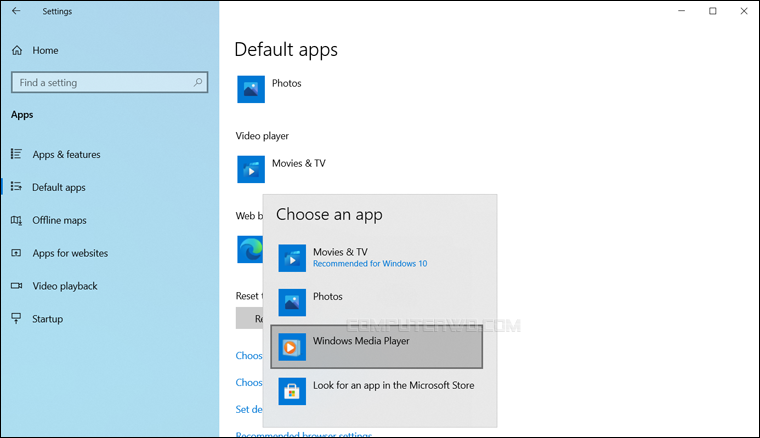Screen dimensions: 760x438
Task: Click the Choose an app heading
Action: tap(329, 215)
